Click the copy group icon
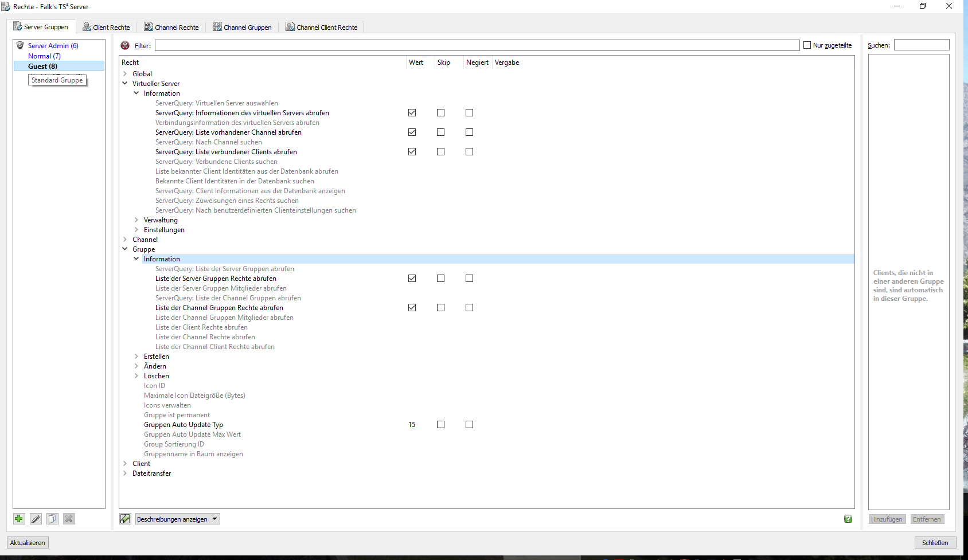This screenshot has width=968, height=560. (x=52, y=519)
